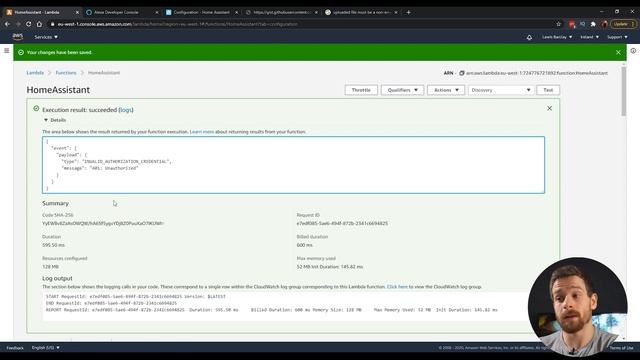Switch to uploaded file must be tab
Screen dimensions: 640x360
point(360,12)
